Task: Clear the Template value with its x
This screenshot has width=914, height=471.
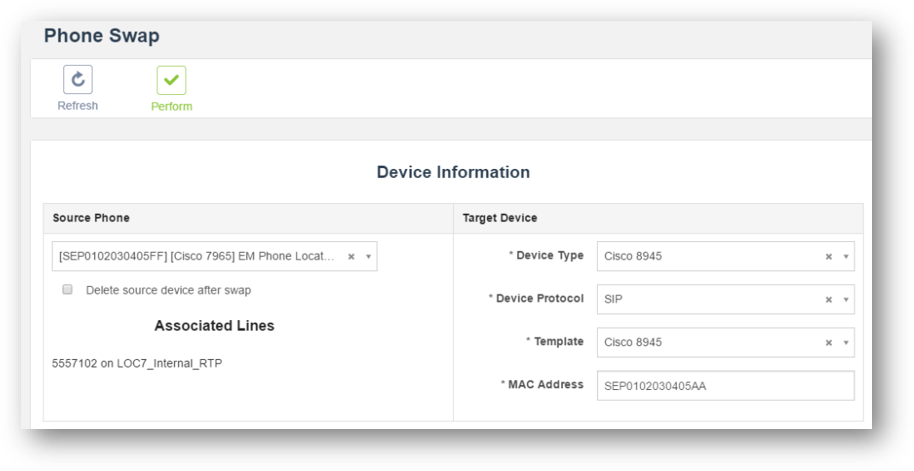Action: [829, 342]
